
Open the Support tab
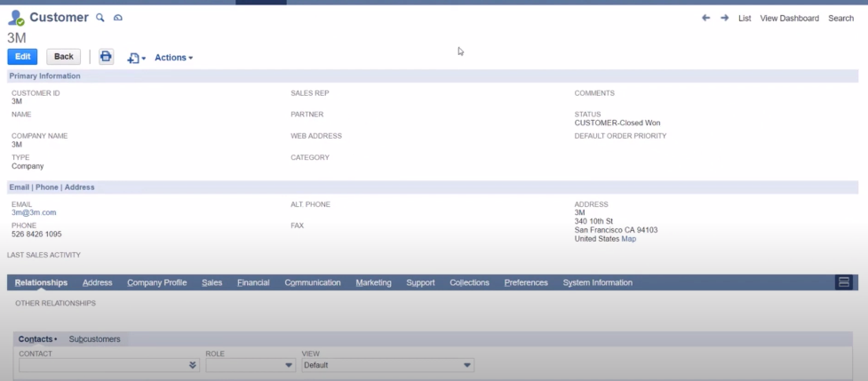(421, 282)
